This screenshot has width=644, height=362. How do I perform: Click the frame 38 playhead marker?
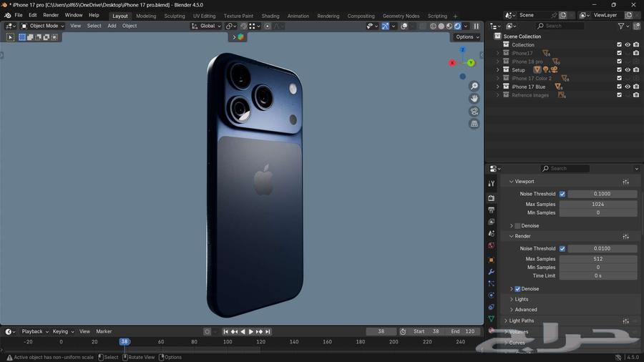click(125, 342)
